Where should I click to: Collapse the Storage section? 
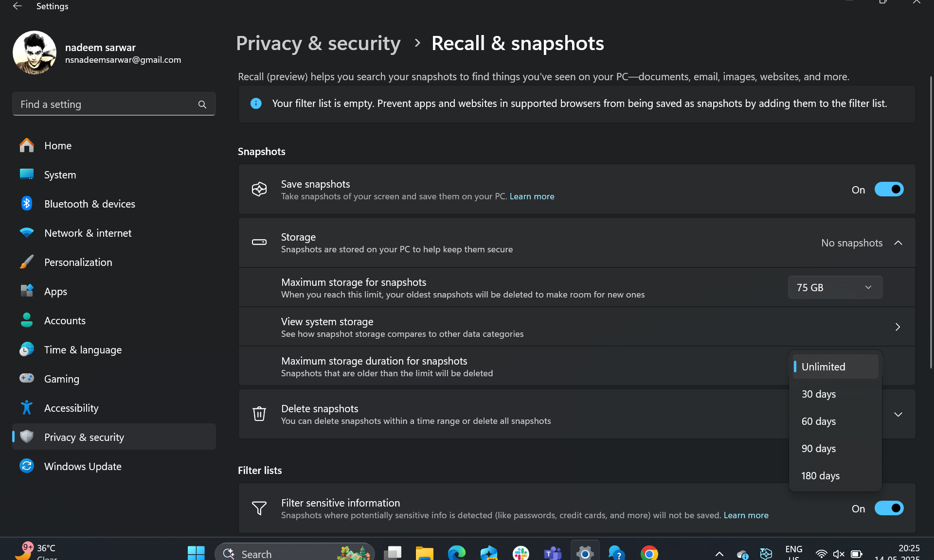[898, 243]
